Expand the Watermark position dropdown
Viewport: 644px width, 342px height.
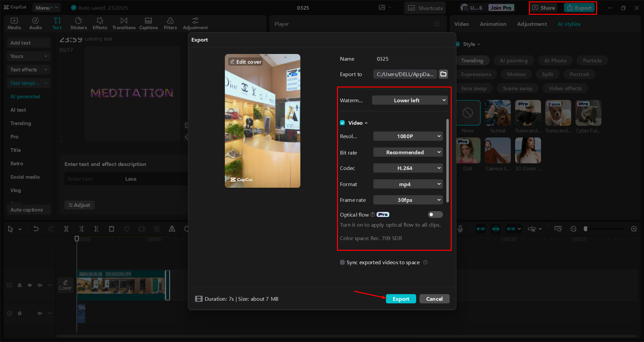coord(409,100)
